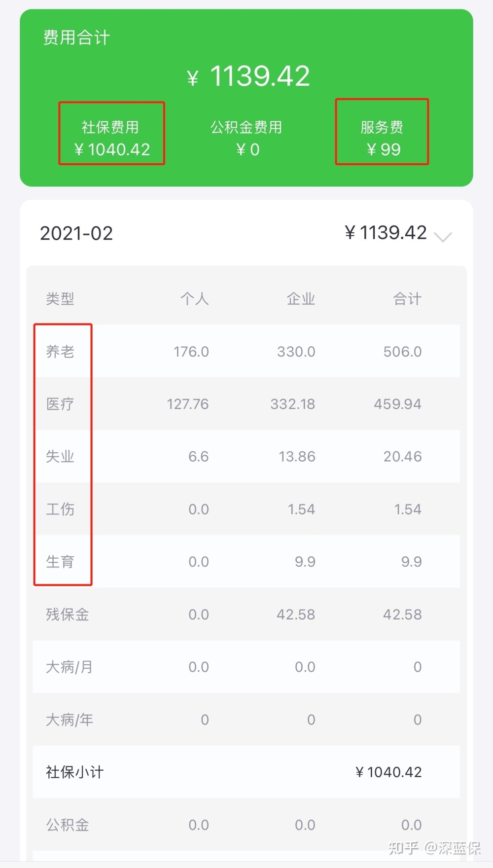The width and height of the screenshot is (493, 868).
Task: Tap the 个人 column header
Action: tap(195, 298)
